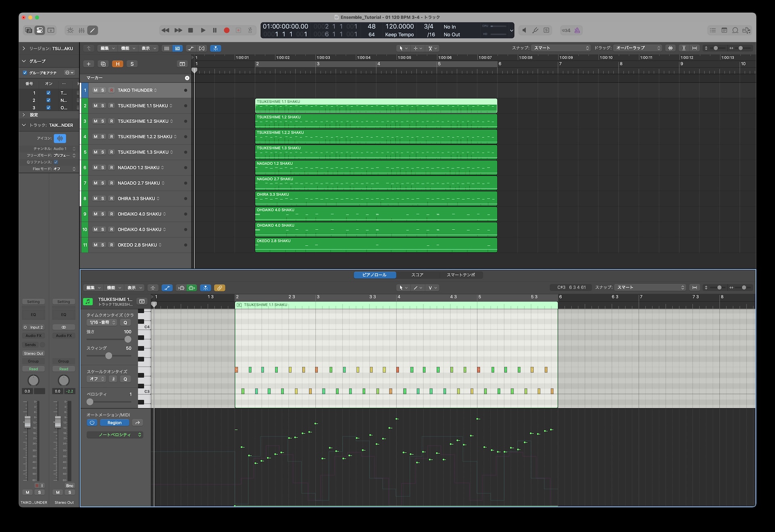Show automation in the Tracks area toolbar
775x532 pixels.
tap(191, 48)
